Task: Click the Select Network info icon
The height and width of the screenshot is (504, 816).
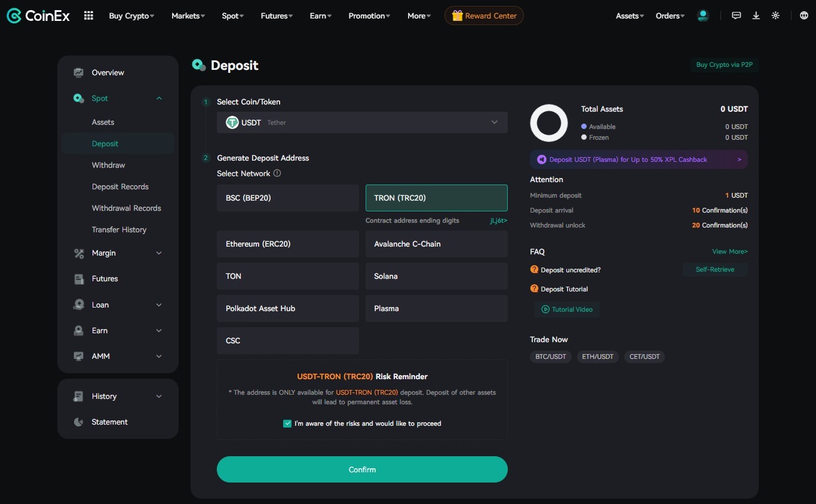Action: click(x=277, y=174)
